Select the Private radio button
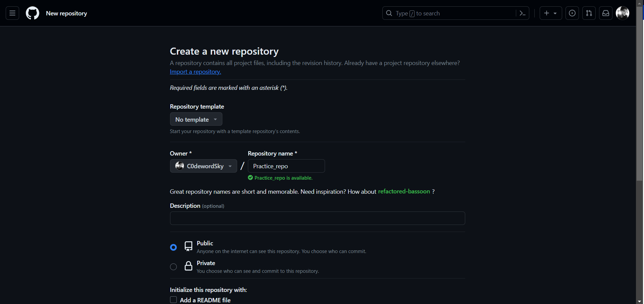This screenshot has height=304, width=644. click(173, 267)
